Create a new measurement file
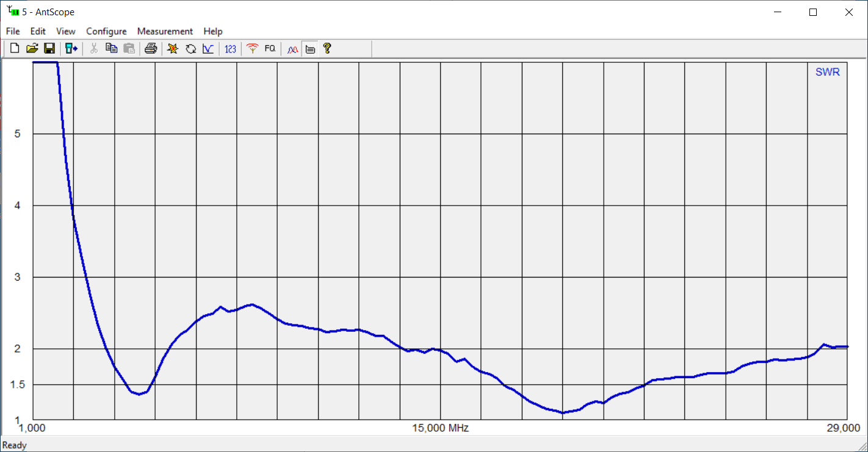 (x=15, y=49)
